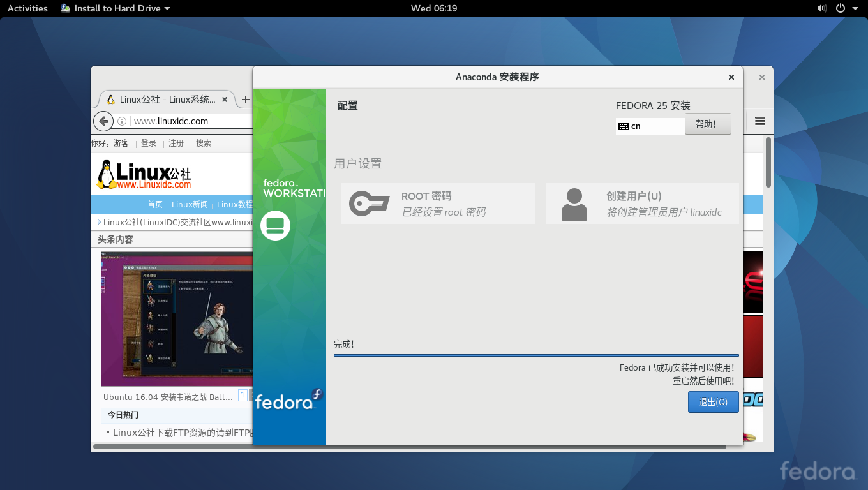Click the 头条内容 heading

[115, 240]
